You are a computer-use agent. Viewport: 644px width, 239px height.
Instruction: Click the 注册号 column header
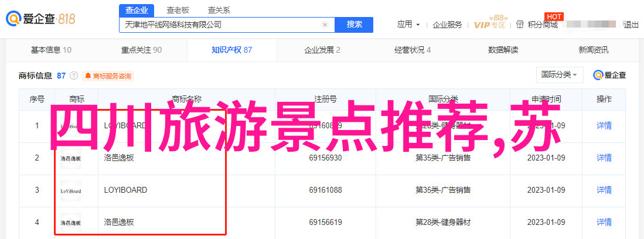[x=325, y=99]
